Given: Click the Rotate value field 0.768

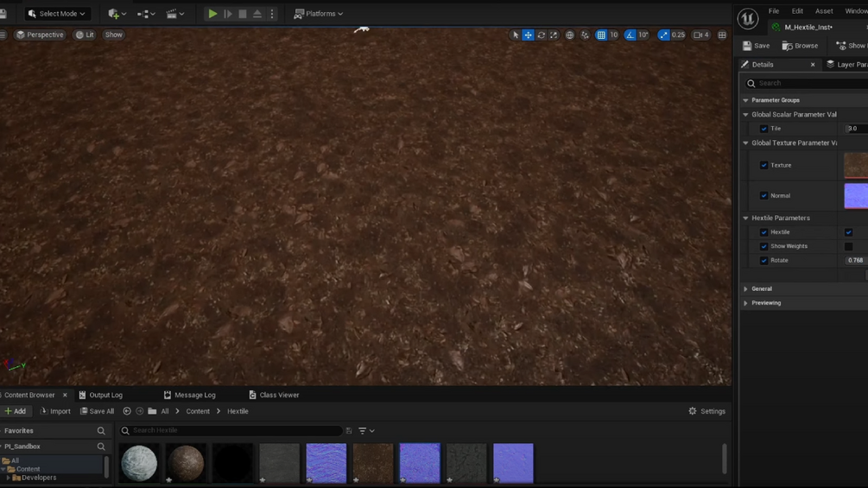Looking at the screenshot, I should (857, 261).
